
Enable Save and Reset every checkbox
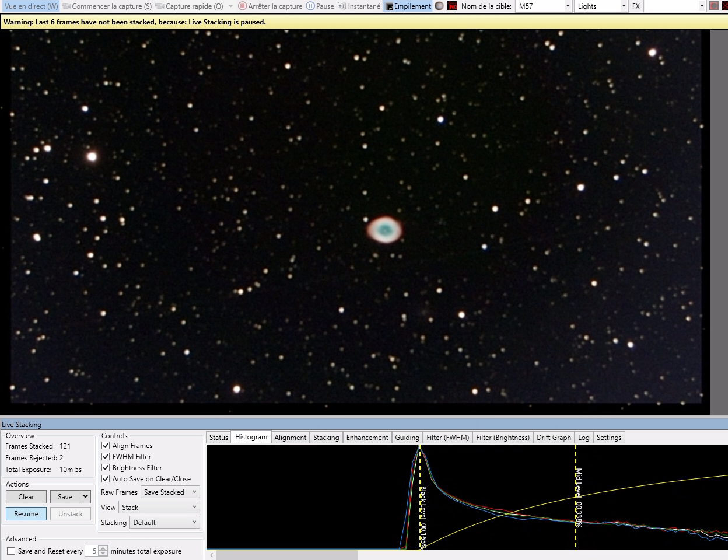tap(11, 551)
